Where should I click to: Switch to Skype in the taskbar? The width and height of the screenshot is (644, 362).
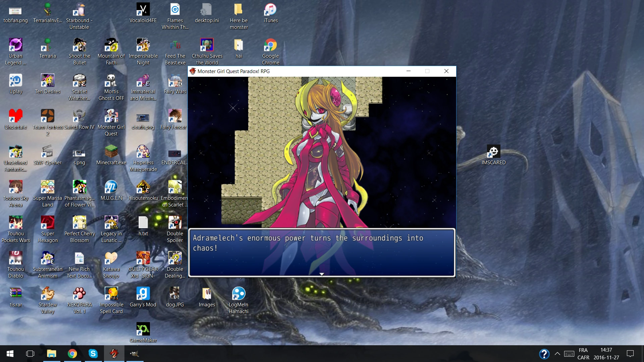pos(93,354)
